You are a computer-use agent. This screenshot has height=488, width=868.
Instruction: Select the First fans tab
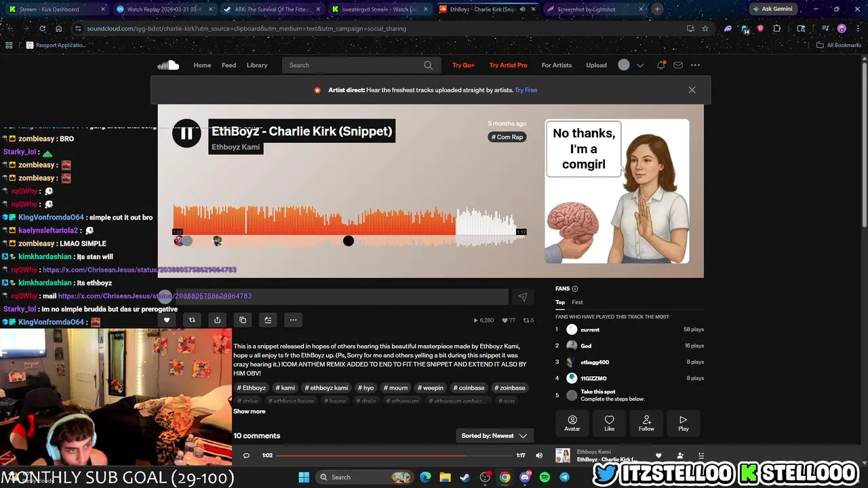pos(577,302)
